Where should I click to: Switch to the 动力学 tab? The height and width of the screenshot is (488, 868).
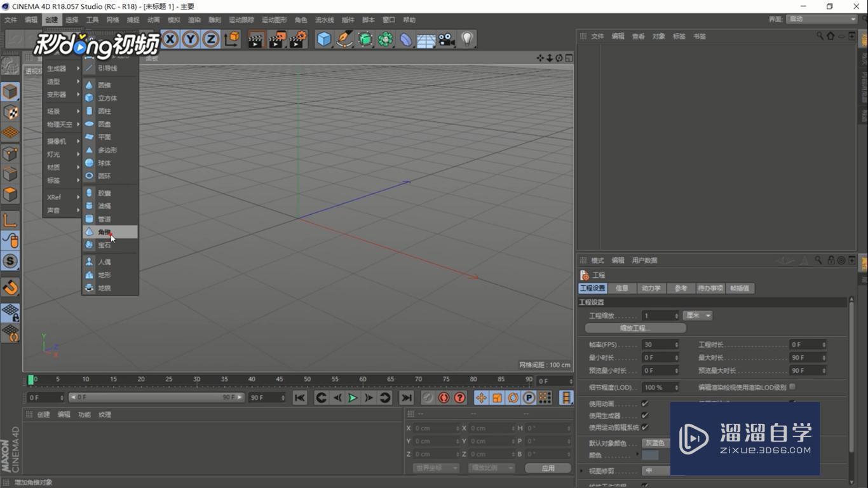coord(651,288)
